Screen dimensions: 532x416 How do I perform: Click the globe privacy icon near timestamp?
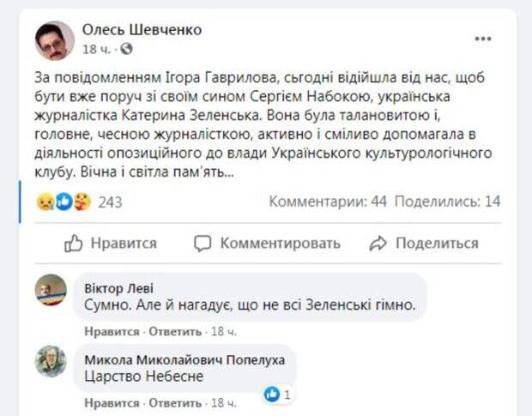point(127,49)
